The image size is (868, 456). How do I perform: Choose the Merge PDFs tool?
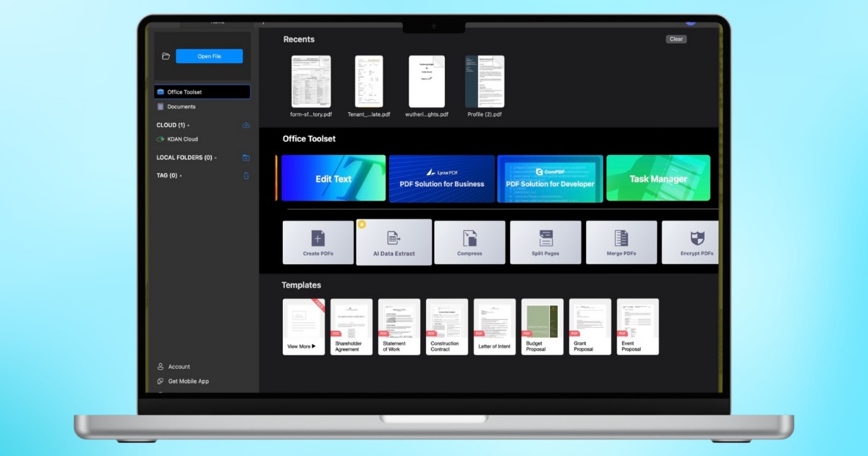[621, 242]
